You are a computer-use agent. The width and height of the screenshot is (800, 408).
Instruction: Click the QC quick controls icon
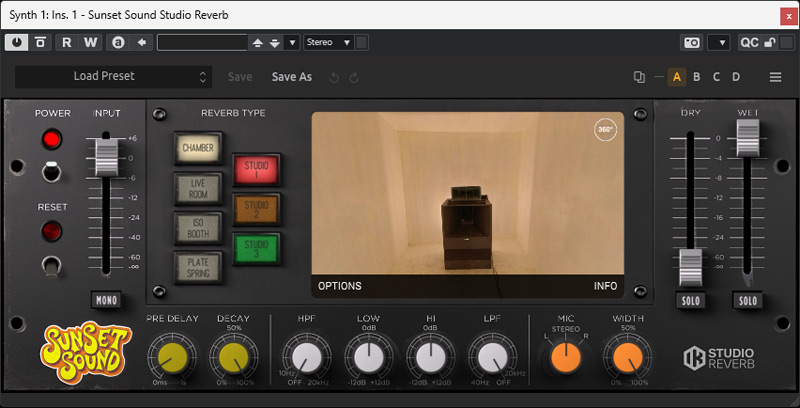749,42
